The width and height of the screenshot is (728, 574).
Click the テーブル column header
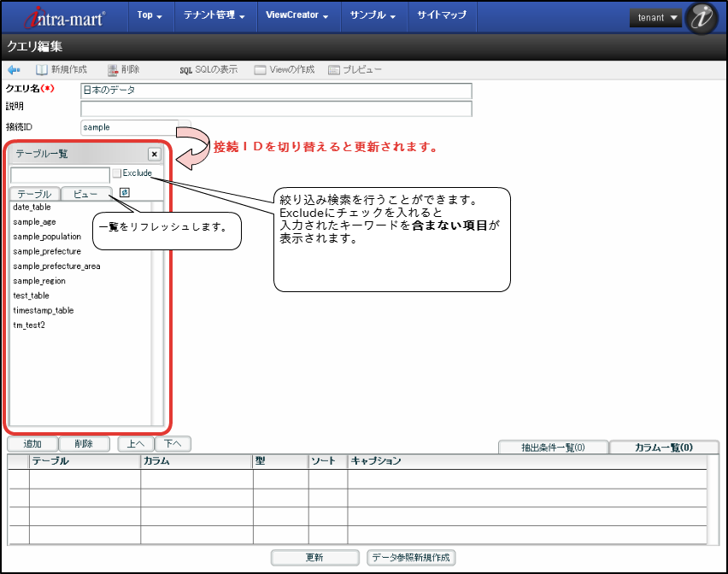pyautogui.click(x=85, y=461)
